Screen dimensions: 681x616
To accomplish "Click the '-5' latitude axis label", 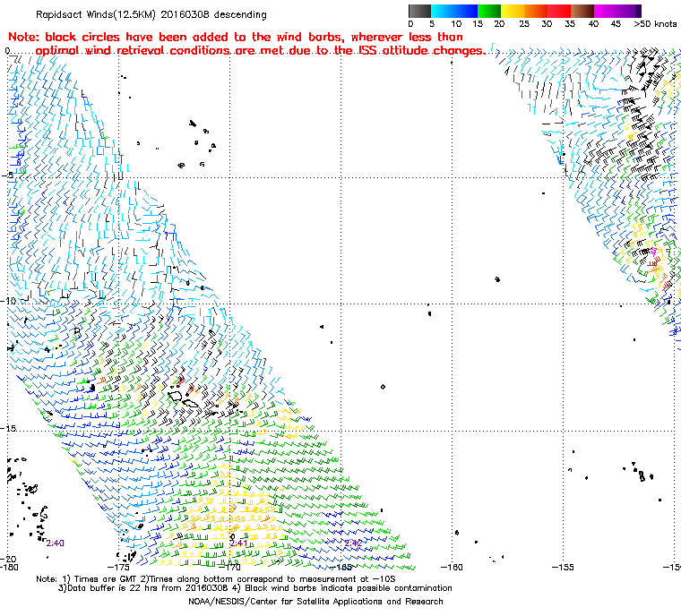I will (8, 175).
